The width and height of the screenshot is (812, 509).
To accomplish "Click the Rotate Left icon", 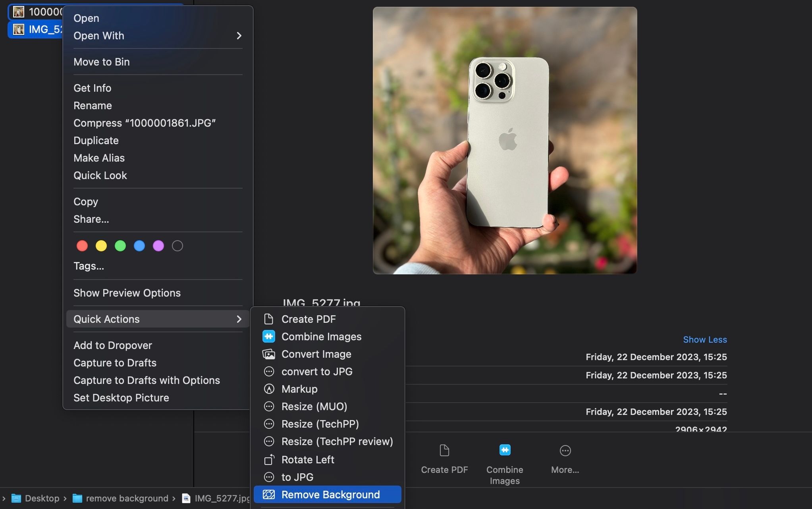I will (269, 459).
